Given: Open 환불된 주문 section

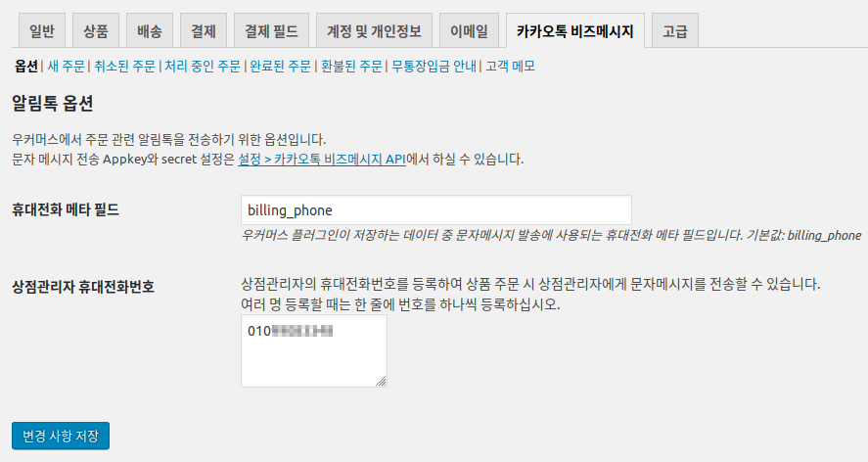Looking at the screenshot, I should [x=351, y=67].
